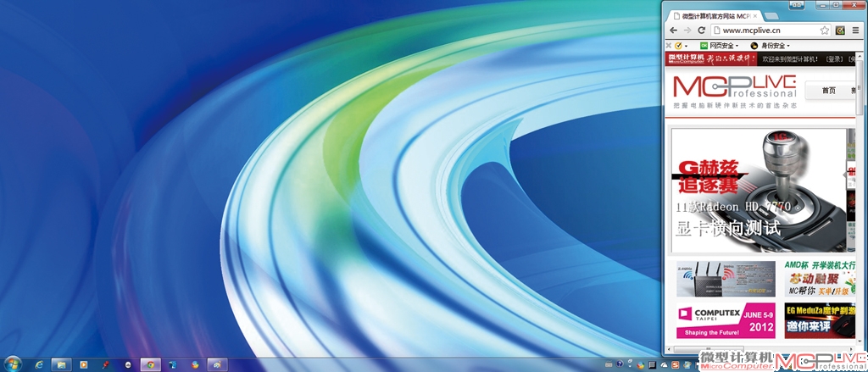
Task: Click the window-switch button left of minimize
Action: [x=797, y=5]
